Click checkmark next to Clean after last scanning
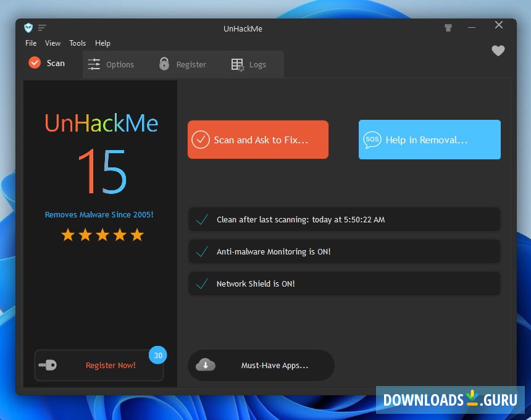 [x=202, y=219]
